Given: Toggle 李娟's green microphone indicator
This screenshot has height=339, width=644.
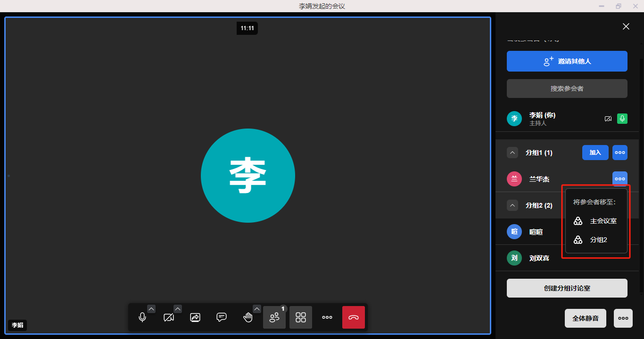Looking at the screenshot, I should 622,119.
